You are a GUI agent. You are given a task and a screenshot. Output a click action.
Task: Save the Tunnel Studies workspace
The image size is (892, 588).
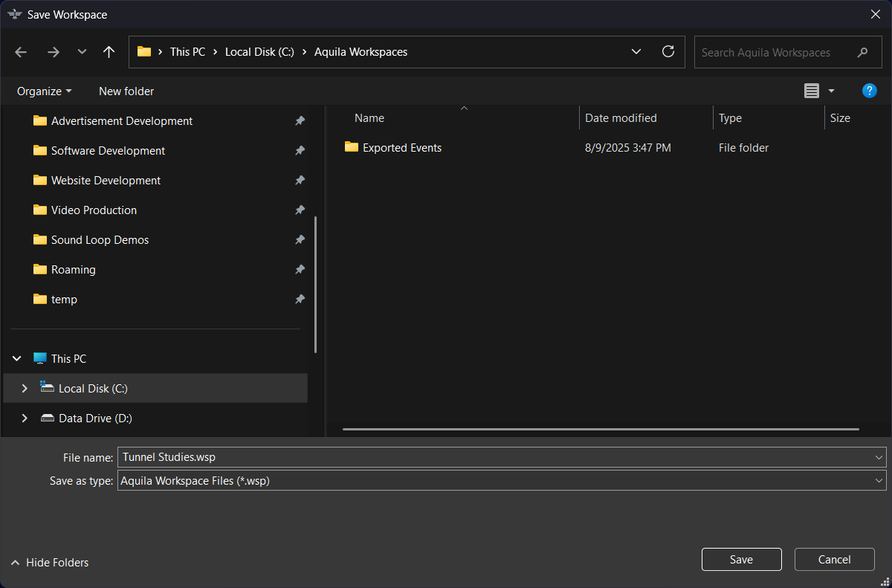[x=741, y=559]
